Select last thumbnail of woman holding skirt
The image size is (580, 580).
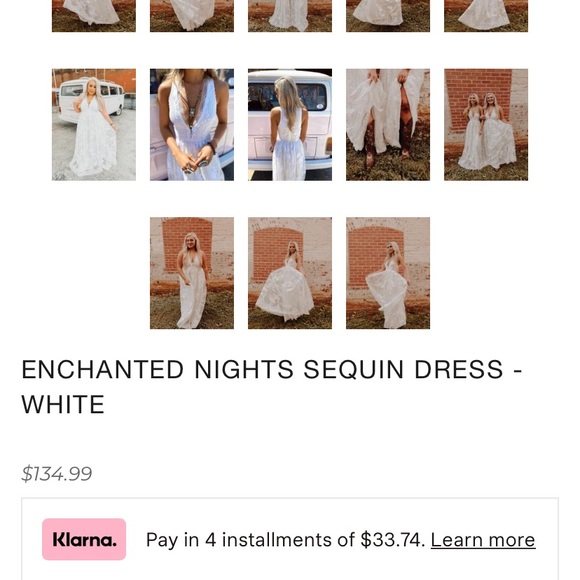point(388,273)
